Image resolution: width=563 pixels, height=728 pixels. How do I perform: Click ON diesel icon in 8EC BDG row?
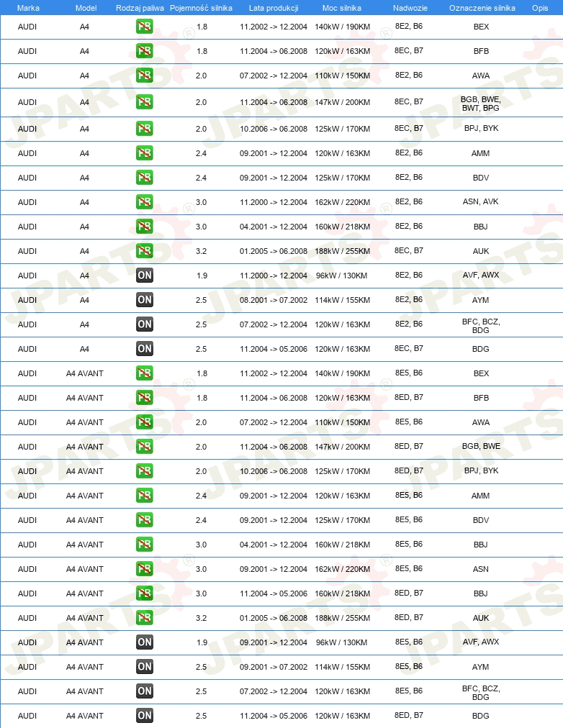[x=145, y=349]
